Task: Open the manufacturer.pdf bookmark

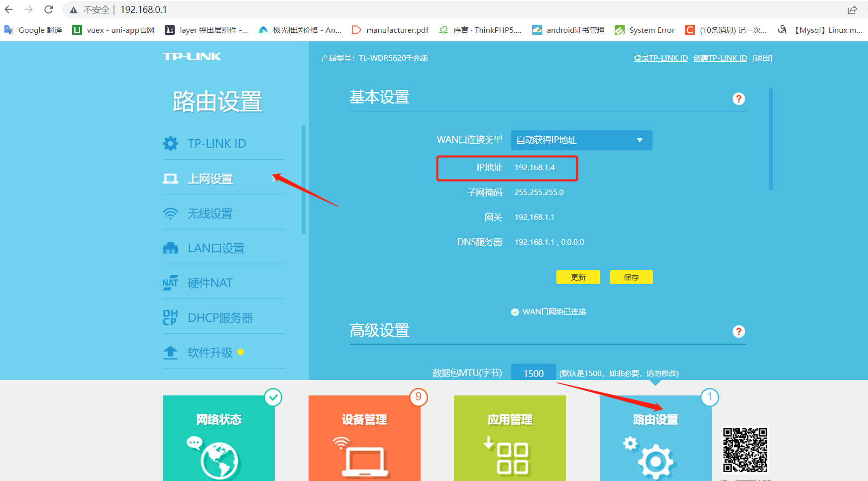Action: click(390, 30)
